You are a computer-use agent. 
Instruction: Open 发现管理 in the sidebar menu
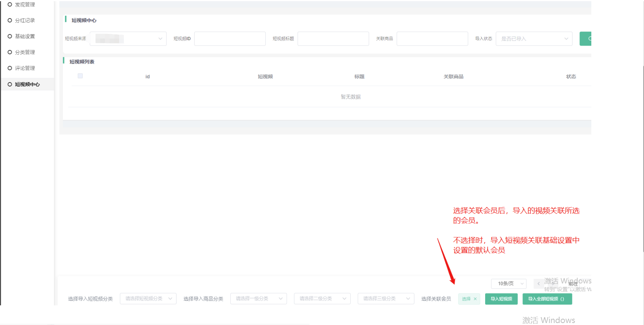25,5
